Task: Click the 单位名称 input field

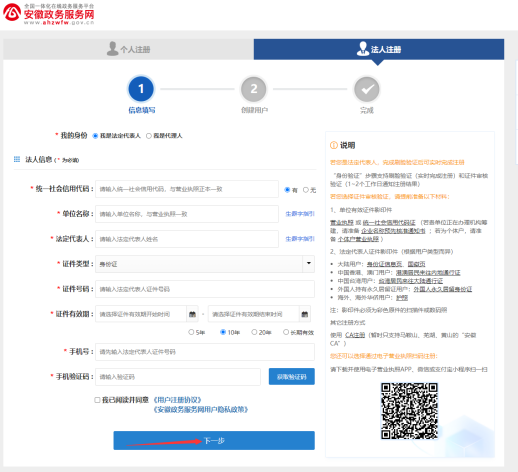Action: point(187,214)
